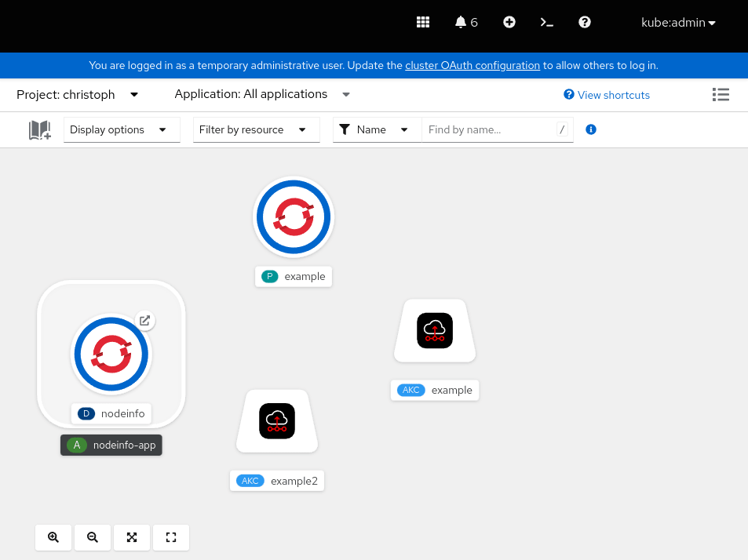Select the example Kafka connection node icon
The height and width of the screenshot is (560, 748).
point(435,330)
